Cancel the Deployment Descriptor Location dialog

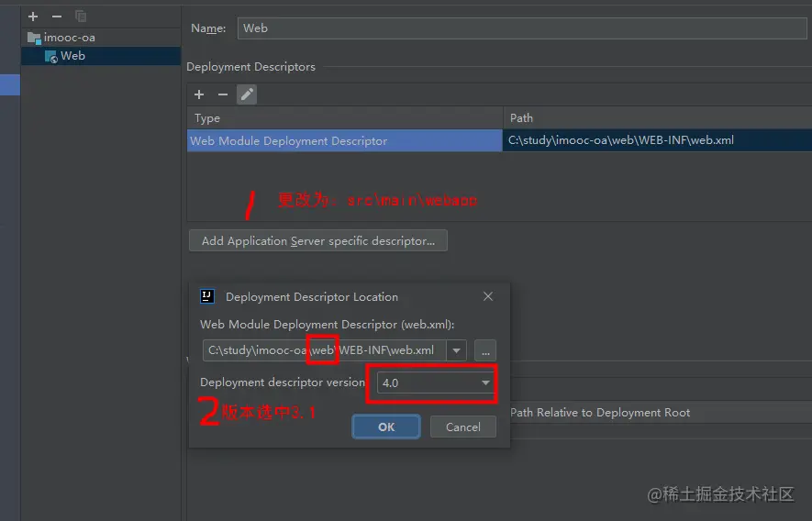(x=463, y=427)
